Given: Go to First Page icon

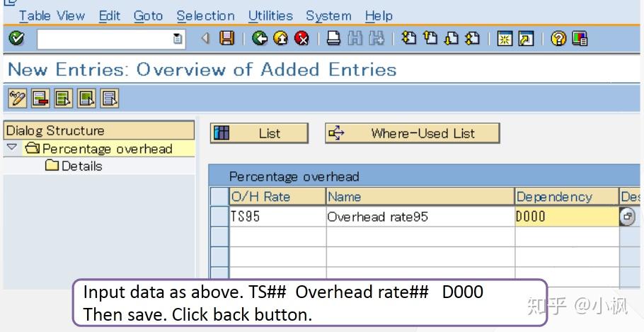Looking at the screenshot, I should 408,38.
